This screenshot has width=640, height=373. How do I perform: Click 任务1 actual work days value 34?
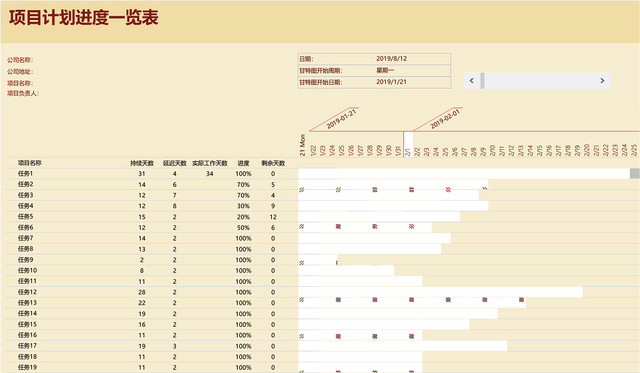[x=209, y=173]
